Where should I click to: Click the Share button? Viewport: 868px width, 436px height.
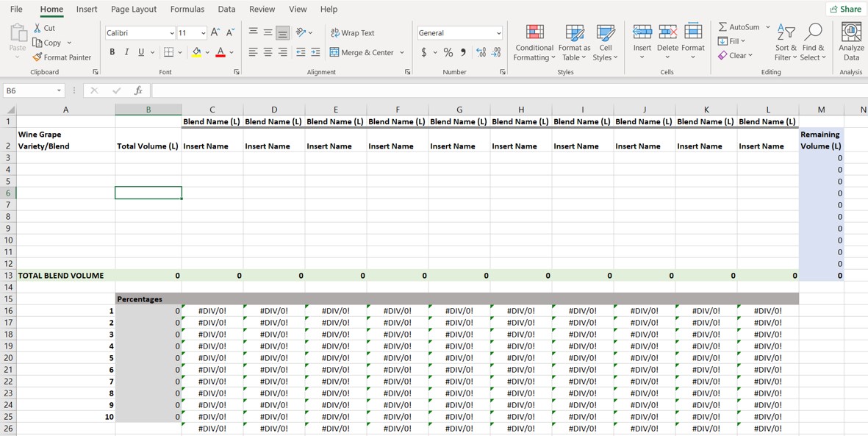[846, 9]
